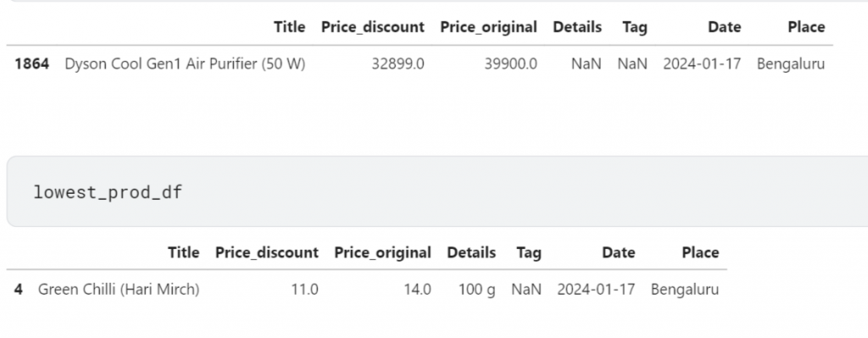Click the Price_discount header in the lower table
Image resolution: width=868 pixels, height=338 pixels.
click(267, 252)
